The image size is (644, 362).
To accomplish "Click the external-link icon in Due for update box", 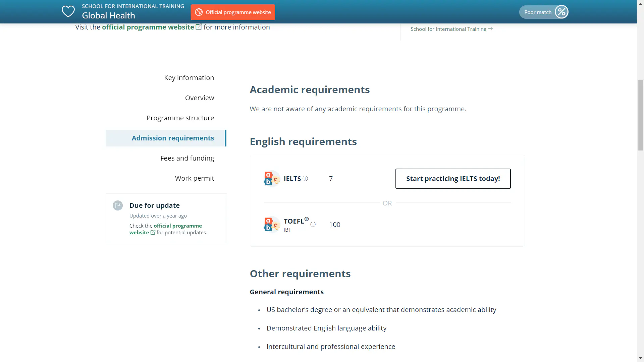I will click(x=153, y=232).
